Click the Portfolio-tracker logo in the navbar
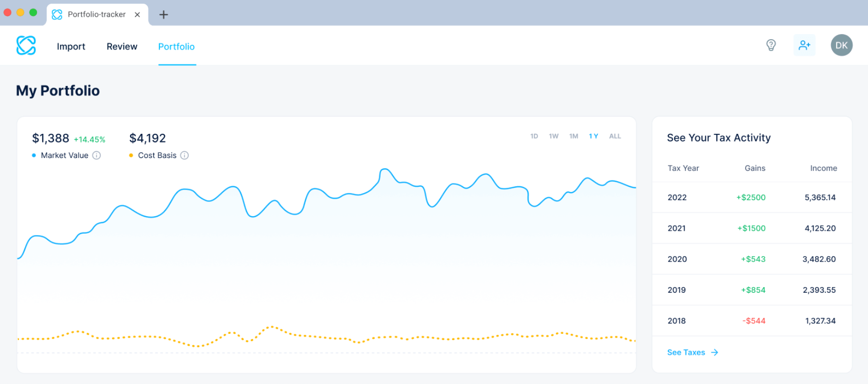Image resolution: width=868 pixels, height=384 pixels. click(26, 45)
